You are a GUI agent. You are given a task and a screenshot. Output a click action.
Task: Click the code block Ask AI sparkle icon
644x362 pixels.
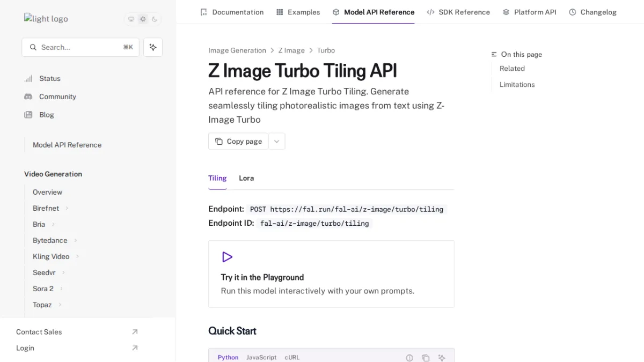point(442,358)
